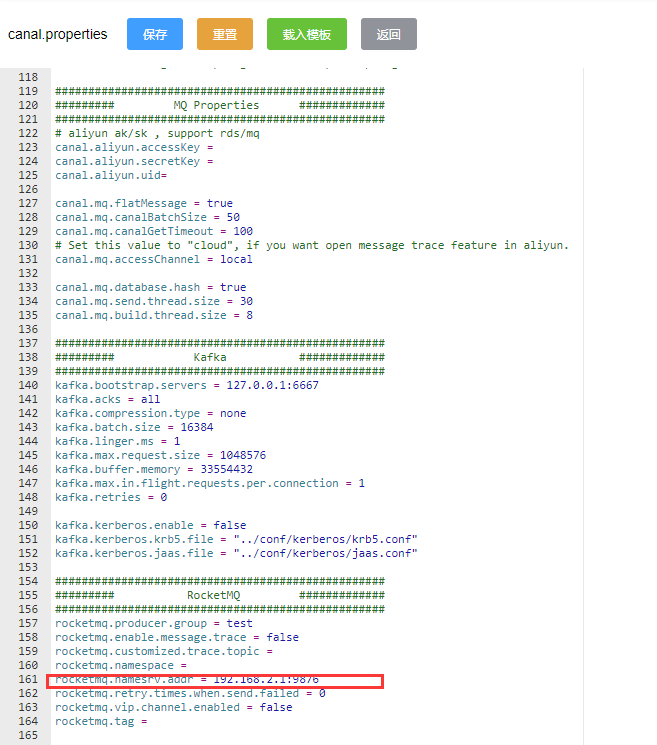Viewport: 657px width, 745px height.
Task: Click the kafka.retries = 0 line
Action: tap(111, 497)
